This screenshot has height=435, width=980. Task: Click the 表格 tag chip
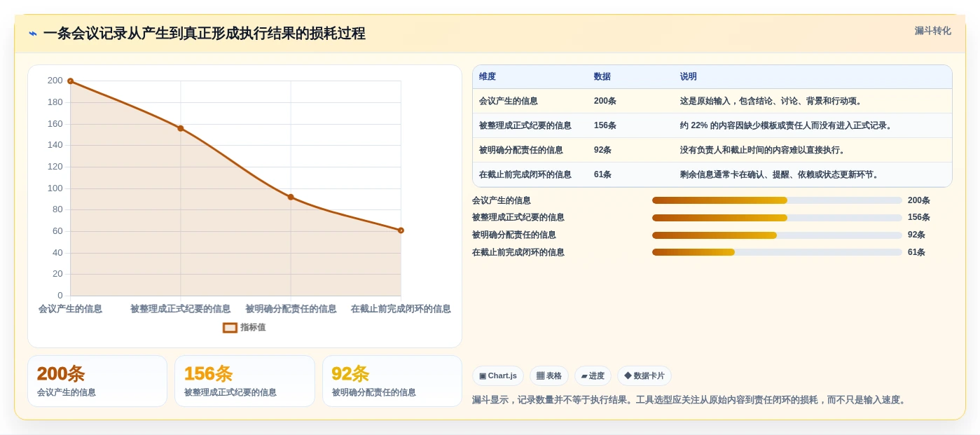[x=549, y=375]
